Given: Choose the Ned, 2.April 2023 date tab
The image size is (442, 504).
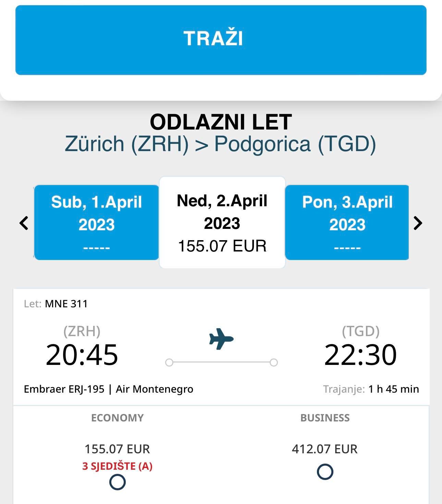Looking at the screenshot, I should click(x=222, y=222).
